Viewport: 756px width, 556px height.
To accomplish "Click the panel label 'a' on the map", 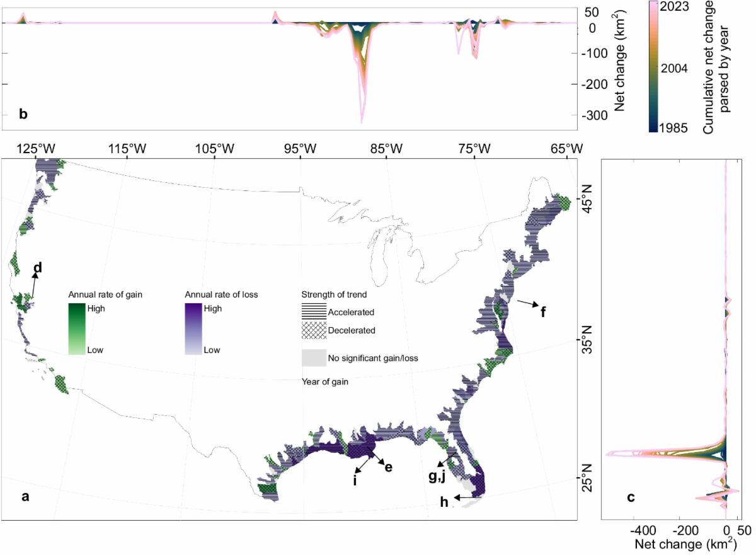I will 26,497.
